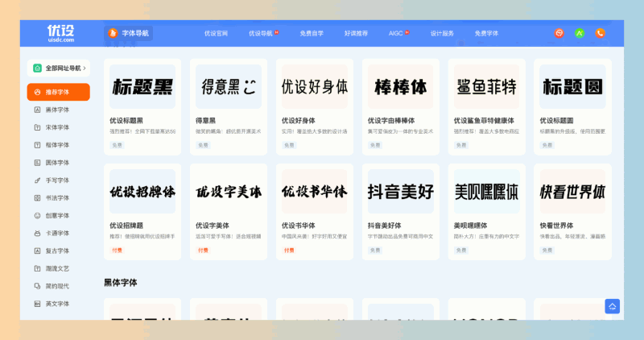
Task: Open the 标题圆 font preview thumbnail
Action: click(572, 87)
